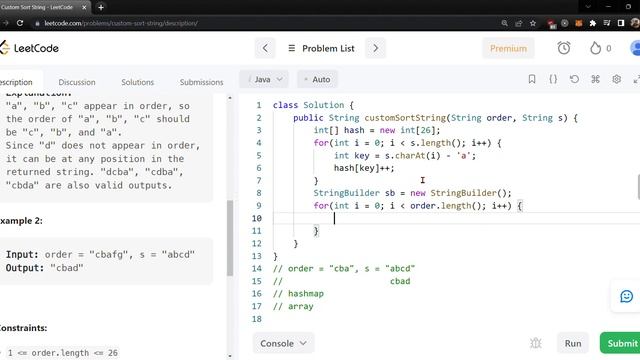Click the '// hashmap' comment line
The image size is (640, 360).
298,293
